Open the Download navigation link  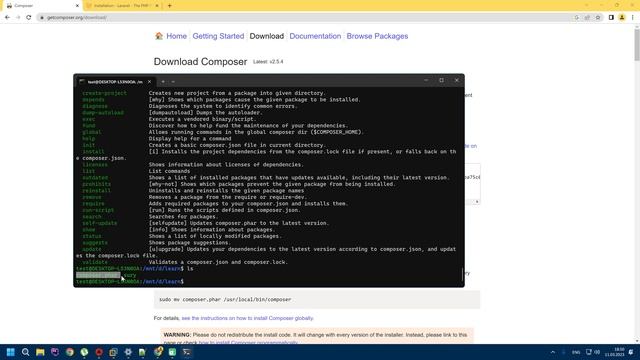(267, 36)
